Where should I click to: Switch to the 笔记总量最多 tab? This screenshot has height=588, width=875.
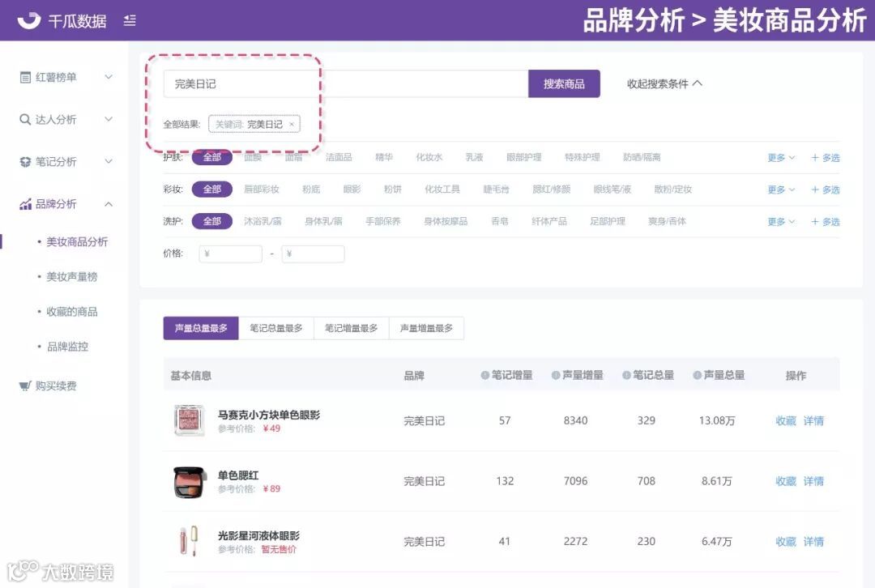[x=276, y=328]
